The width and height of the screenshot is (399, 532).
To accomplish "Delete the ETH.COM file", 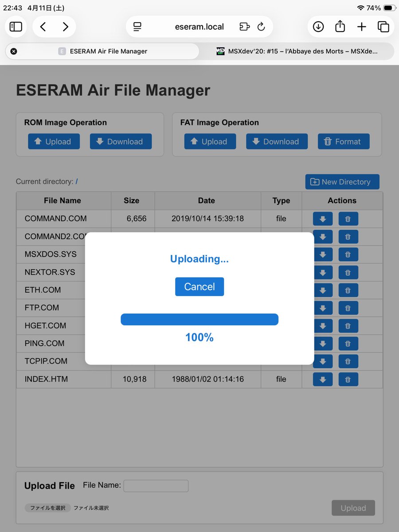I will (x=348, y=290).
